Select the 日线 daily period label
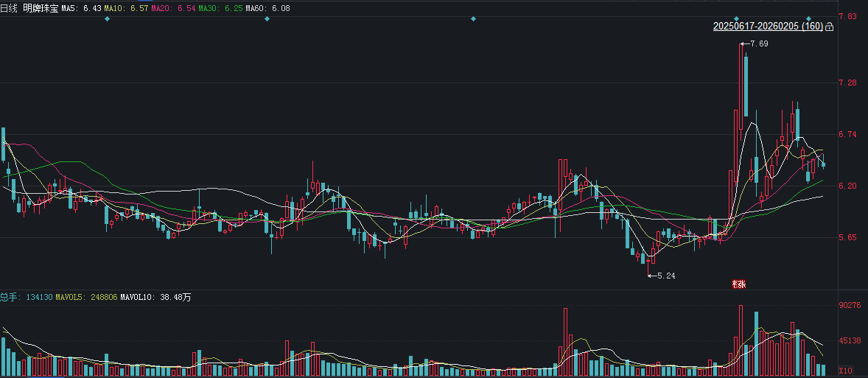Image resolution: width=868 pixels, height=378 pixels. pos(9,7)
